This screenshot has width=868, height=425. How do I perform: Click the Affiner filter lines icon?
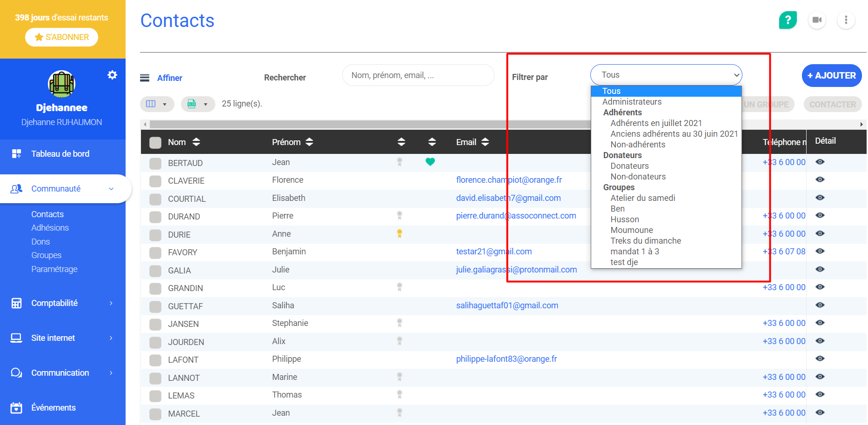point(145,78)
